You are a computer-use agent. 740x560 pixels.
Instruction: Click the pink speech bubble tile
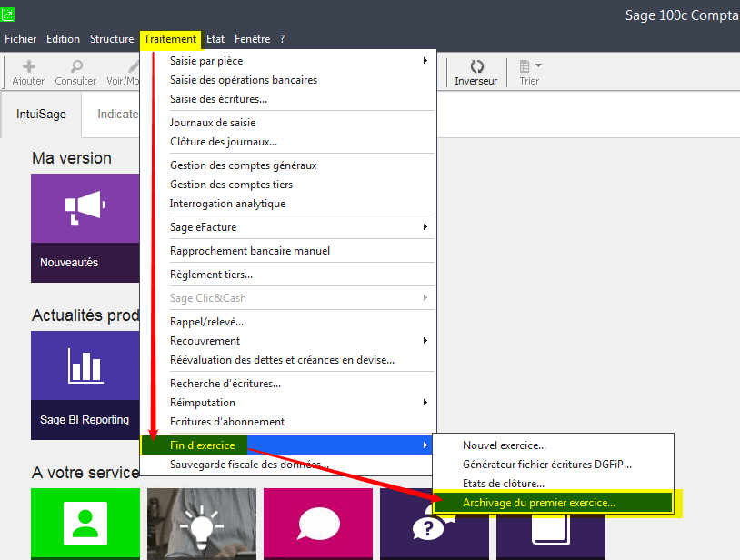pos(318,523)
